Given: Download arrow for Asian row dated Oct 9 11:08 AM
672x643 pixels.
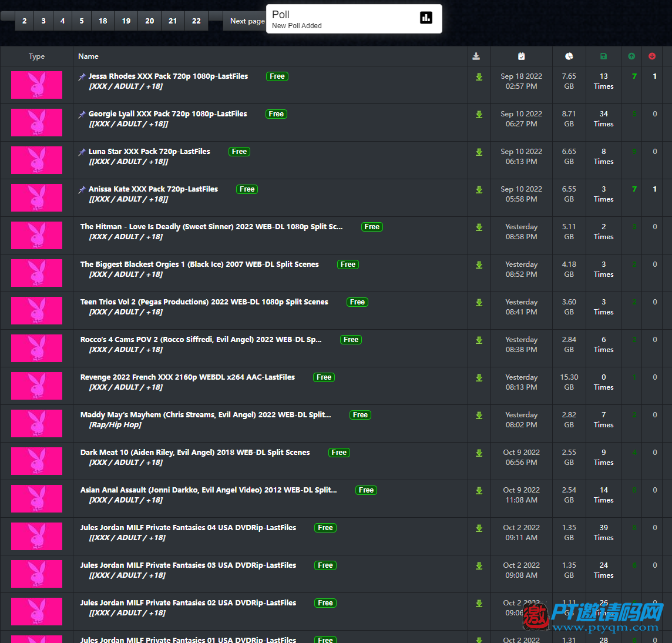Looking at the screenshot, I should click(479, 491).
